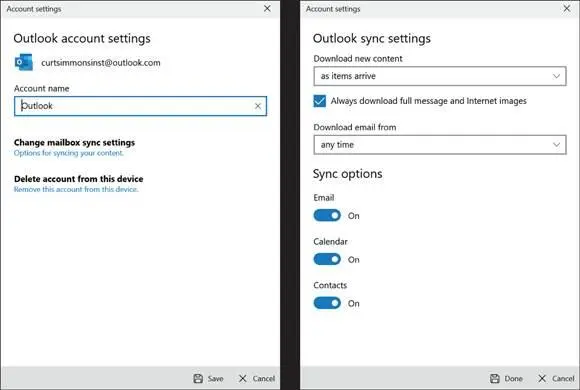Click Cancel X icon in account settings window
The height and width of the screenshot is (390, 580).
(x=243, y=378)
